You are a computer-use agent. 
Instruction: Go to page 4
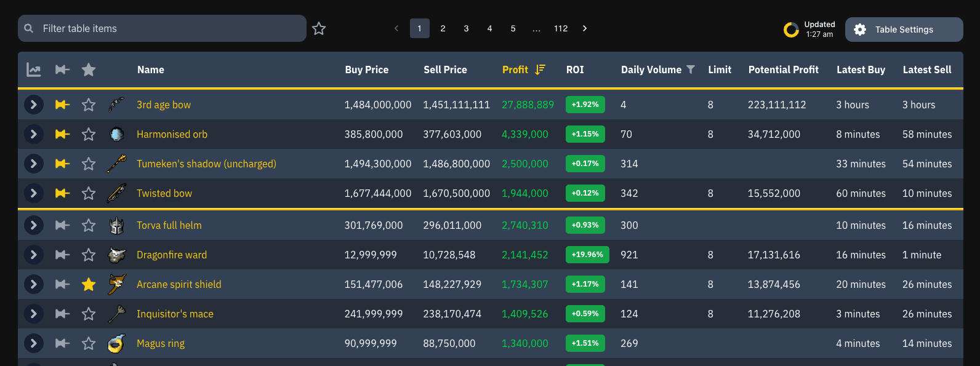[x=489, y=28]
